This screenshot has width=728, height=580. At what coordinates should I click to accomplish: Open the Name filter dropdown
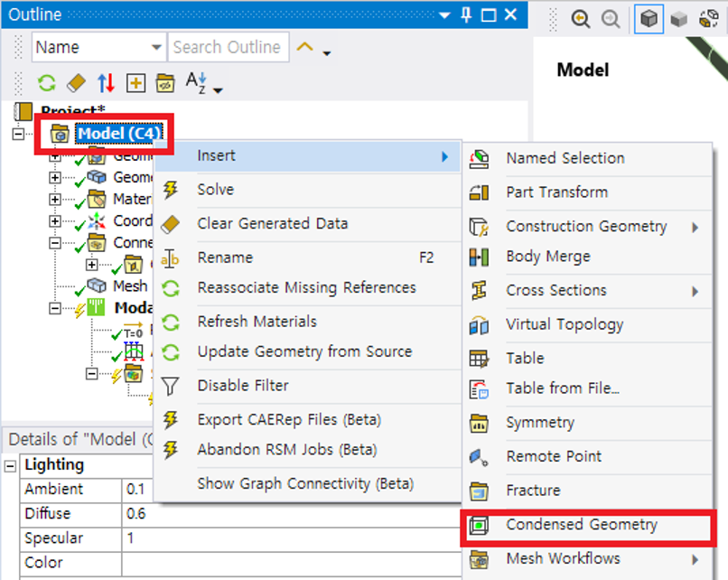coord(157,48)
